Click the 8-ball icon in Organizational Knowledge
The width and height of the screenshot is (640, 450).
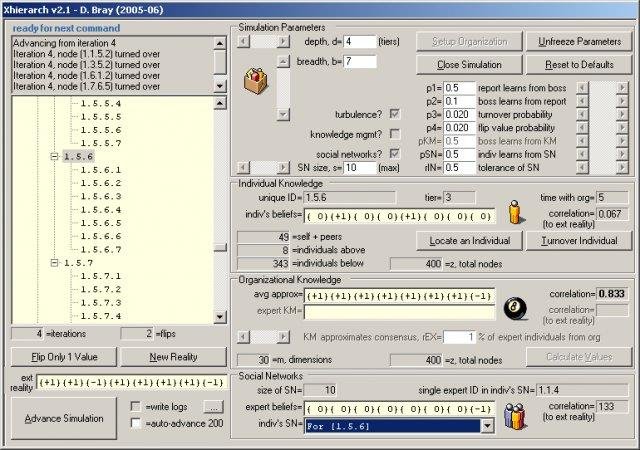(515, 309)
